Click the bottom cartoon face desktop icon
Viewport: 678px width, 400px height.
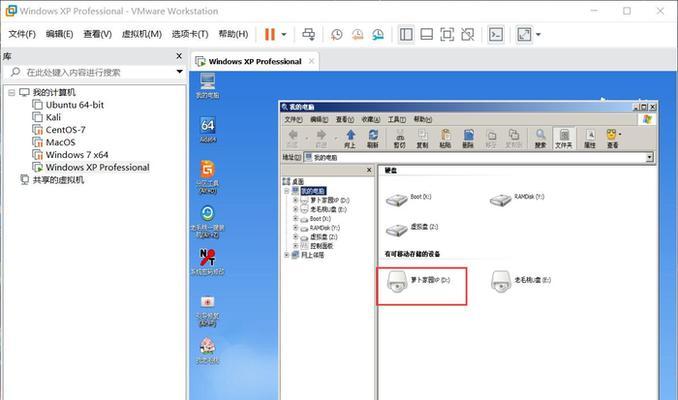click(x=208, y=351)
